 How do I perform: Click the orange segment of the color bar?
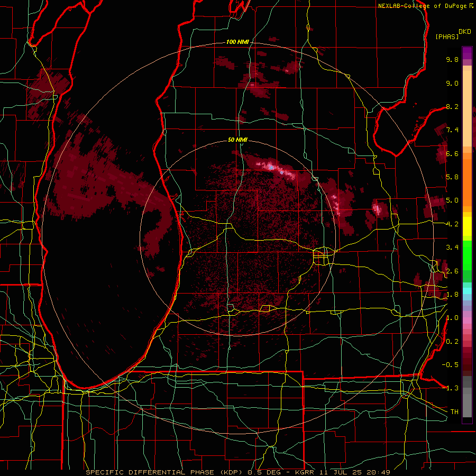[x=467, y=182]
